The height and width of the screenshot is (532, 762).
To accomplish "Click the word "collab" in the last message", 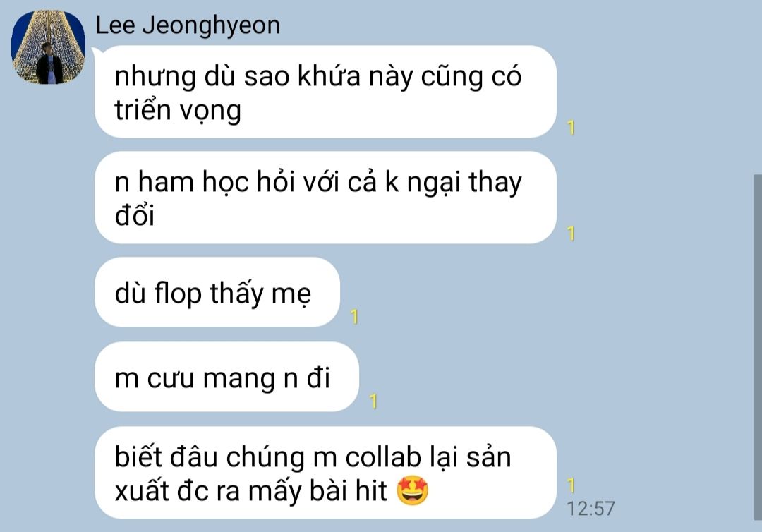I will (x=383, y=457).
